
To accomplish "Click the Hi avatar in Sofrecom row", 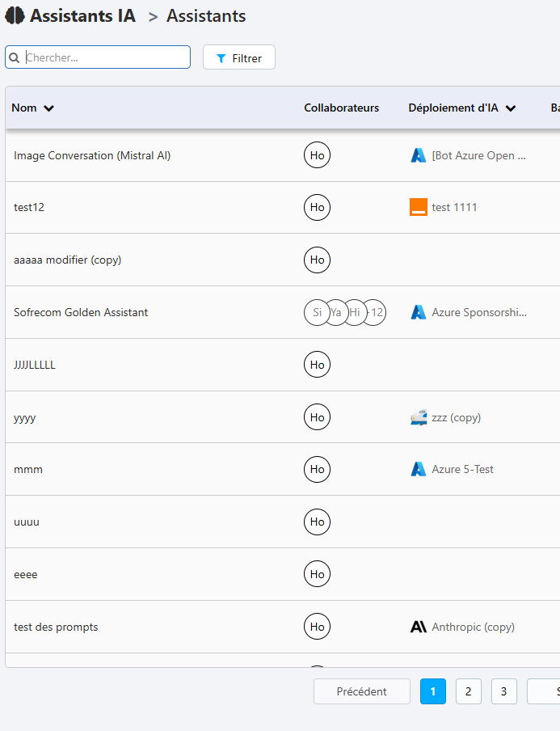I will tap(355, 312).
